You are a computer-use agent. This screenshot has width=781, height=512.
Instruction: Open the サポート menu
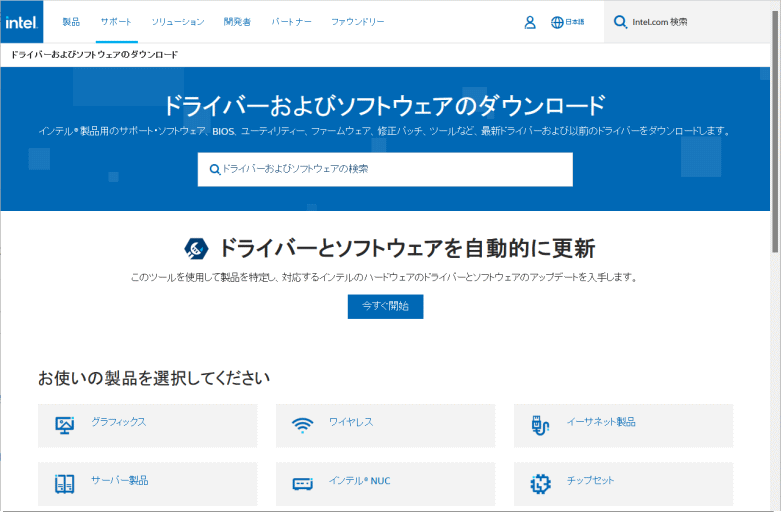pos(116,22)
